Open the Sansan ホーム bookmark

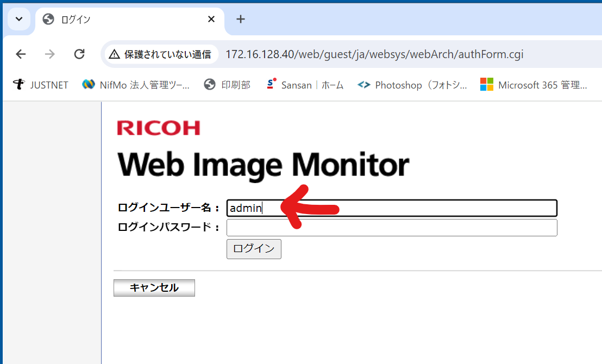(x=305, y=85)
